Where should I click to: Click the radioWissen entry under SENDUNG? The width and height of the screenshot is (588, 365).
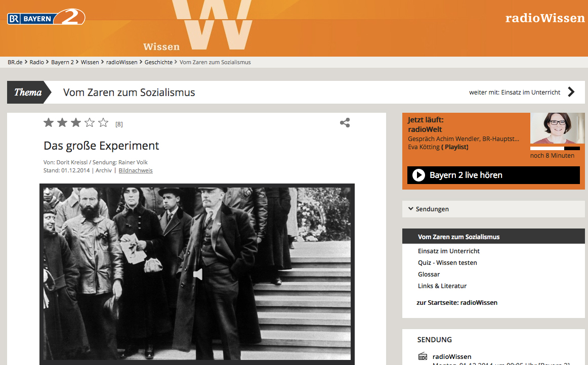pyautogui.click(x=451, y=356)
